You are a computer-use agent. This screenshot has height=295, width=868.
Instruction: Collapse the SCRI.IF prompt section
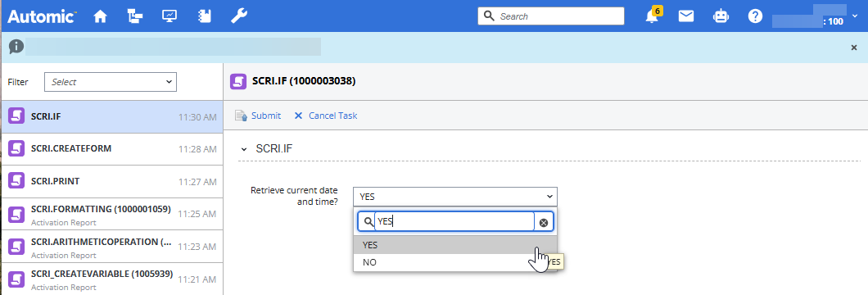point(243,149)
